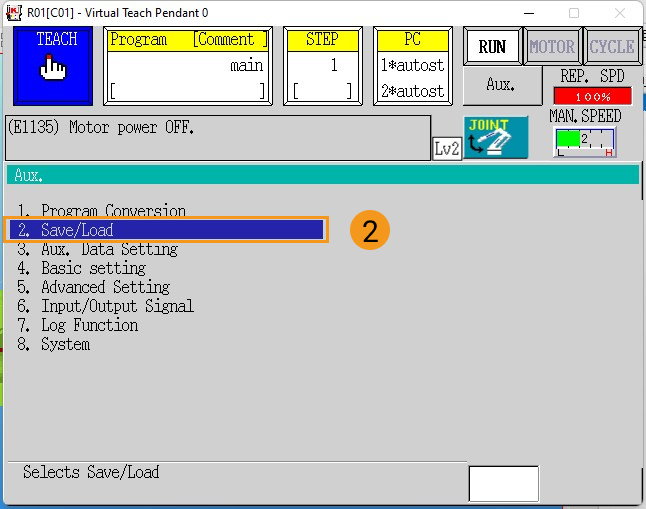Viewport: 646px width, 509px height.
Task: Select 7. Log Function entry
Action: [x=77, y=325]
